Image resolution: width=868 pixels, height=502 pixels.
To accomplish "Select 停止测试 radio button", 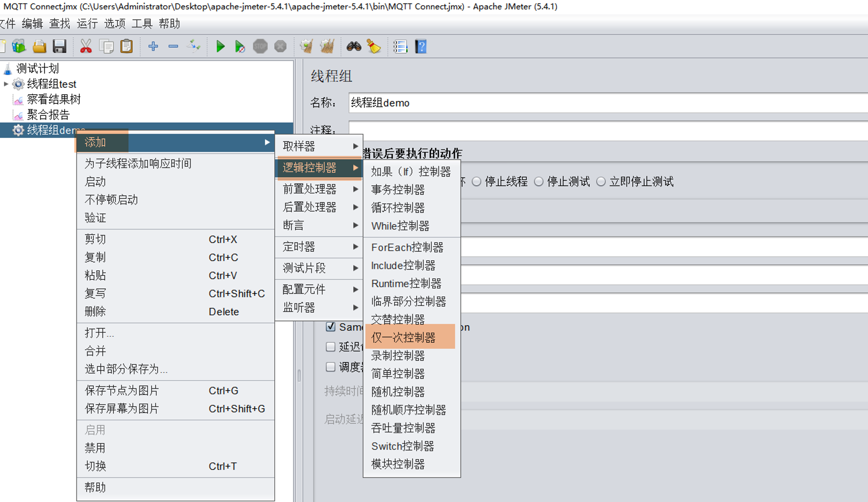I will tap(539, 181).
